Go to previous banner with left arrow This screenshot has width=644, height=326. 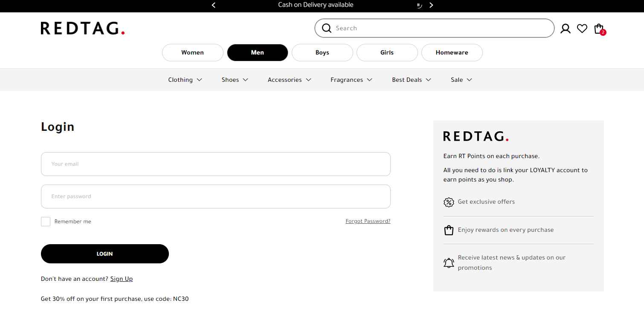point(213,5)
